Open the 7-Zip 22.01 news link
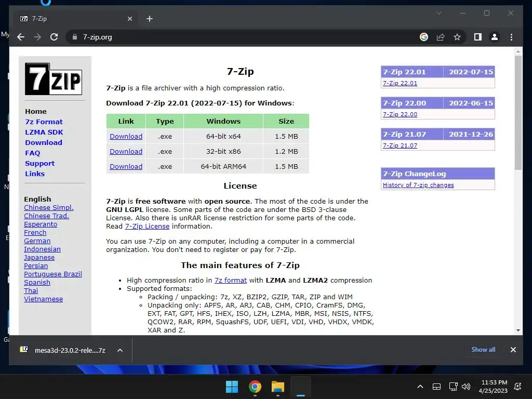This screenshot has width=532, height=399. click(400, 83)
